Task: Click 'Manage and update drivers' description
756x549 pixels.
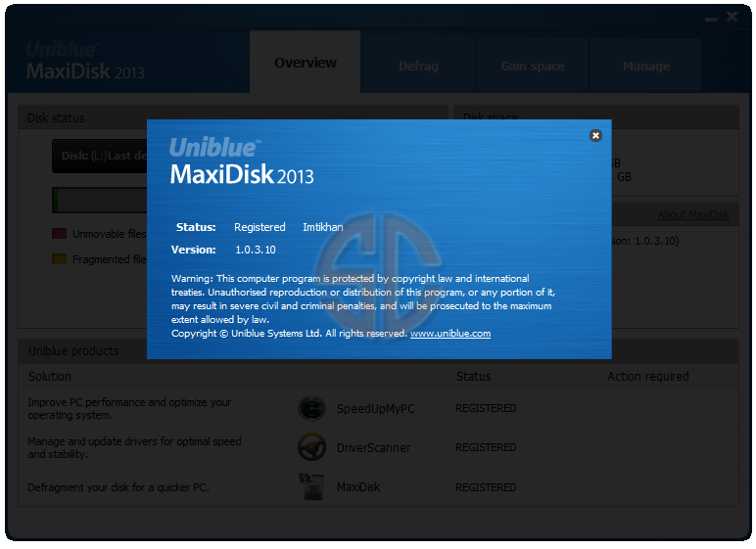Action: tap(134, 448)
